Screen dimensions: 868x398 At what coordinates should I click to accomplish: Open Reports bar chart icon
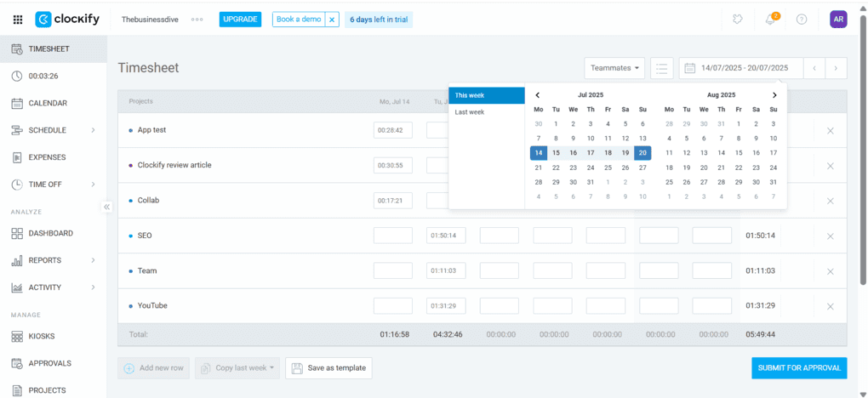pos(17,260)
